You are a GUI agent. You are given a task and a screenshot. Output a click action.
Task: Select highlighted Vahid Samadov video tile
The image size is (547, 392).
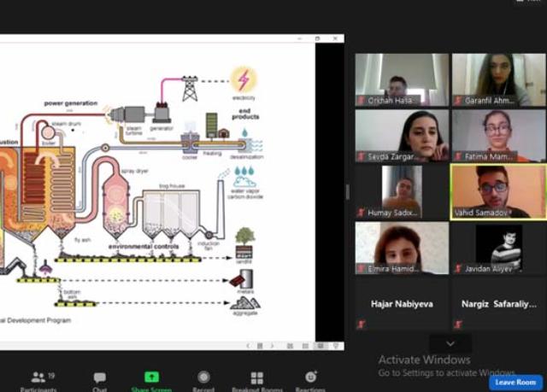click(x=499, y=192)
